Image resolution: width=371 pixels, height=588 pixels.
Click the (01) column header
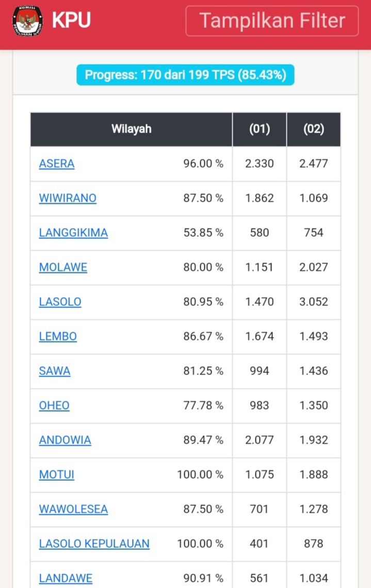tap(260, 129)
